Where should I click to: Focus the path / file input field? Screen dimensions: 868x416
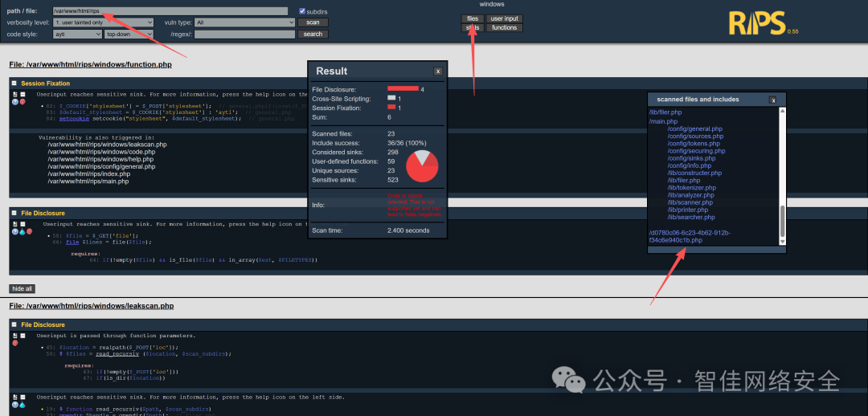170,11
